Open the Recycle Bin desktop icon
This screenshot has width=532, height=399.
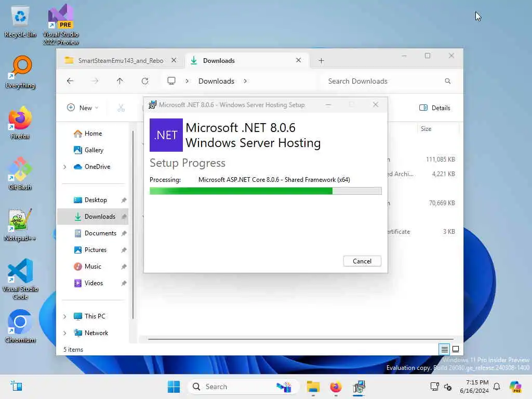[20, 22]
